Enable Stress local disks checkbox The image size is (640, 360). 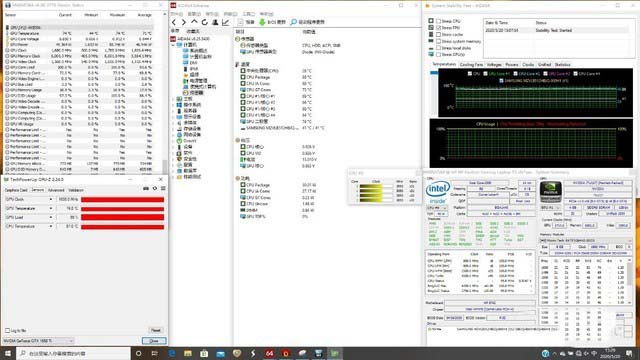coord(438,48)
